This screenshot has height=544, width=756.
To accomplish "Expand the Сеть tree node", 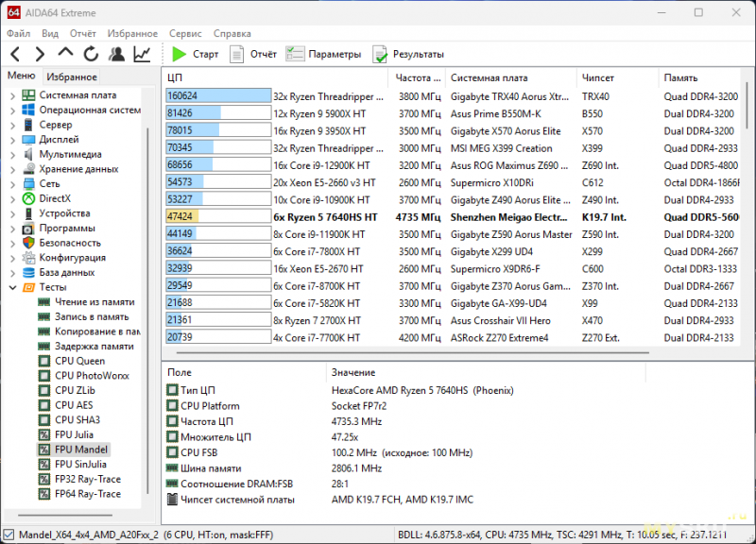I will click(12, 184).
